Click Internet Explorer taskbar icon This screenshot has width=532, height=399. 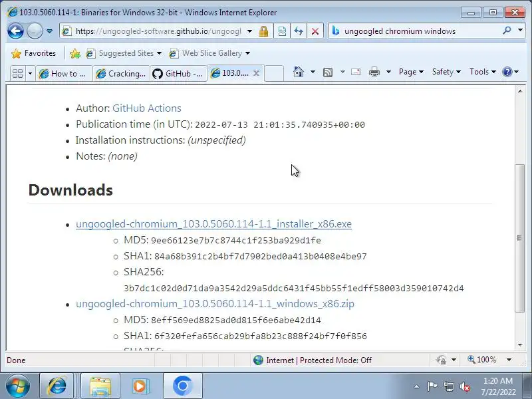click(x=57, y=386)
